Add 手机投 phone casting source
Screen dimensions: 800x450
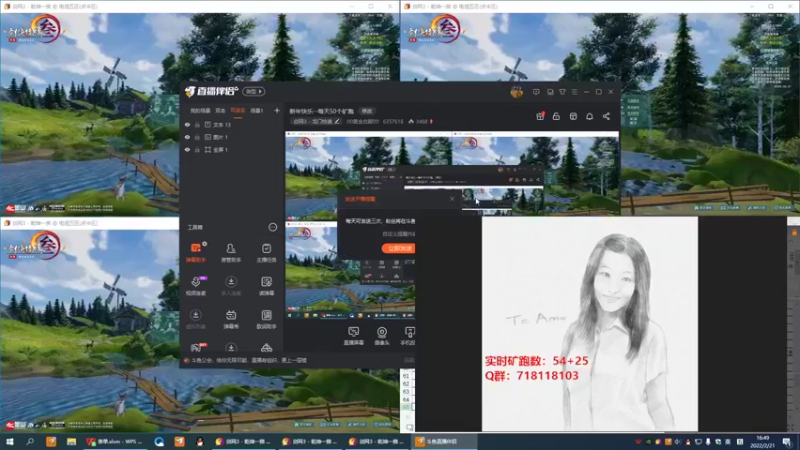[x=409, y=336]
